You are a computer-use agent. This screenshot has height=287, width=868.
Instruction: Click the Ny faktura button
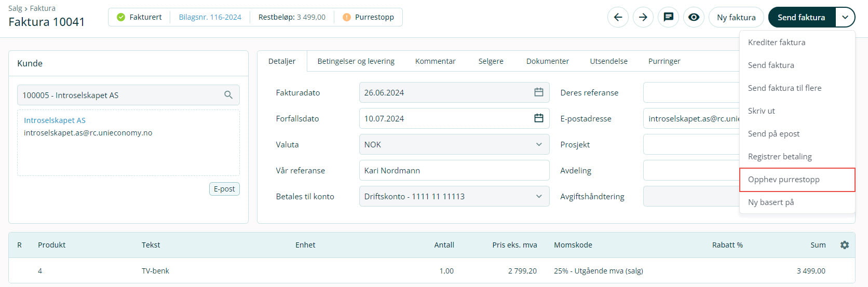pyautogui.click(x=736, y=17)
